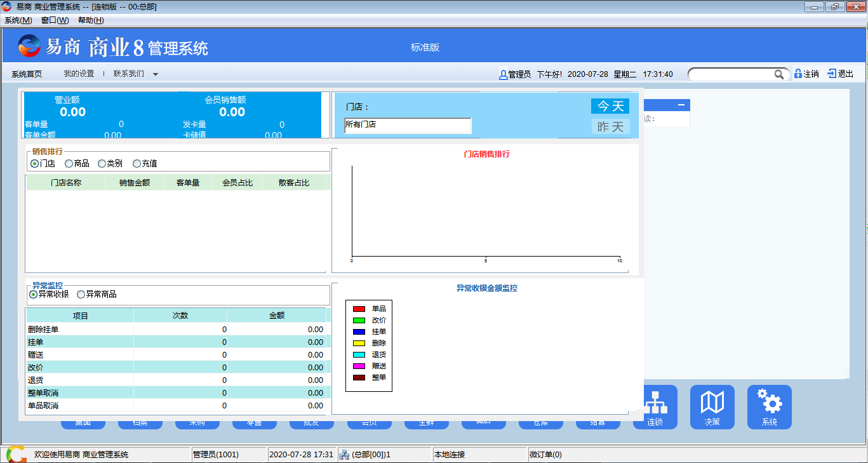Click the 今天 button
Image resolution: width=868 pixels, height=463 pixels.
pyautogui.click(x=610, y=106)
